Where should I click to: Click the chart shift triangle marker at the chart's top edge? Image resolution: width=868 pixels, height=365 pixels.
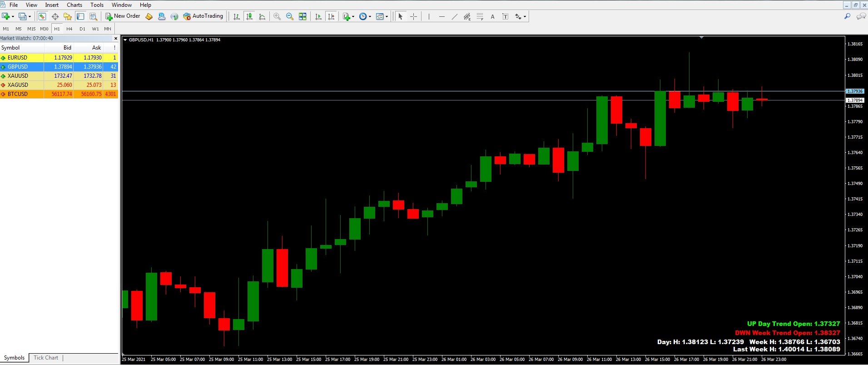(x=701, y=37)
